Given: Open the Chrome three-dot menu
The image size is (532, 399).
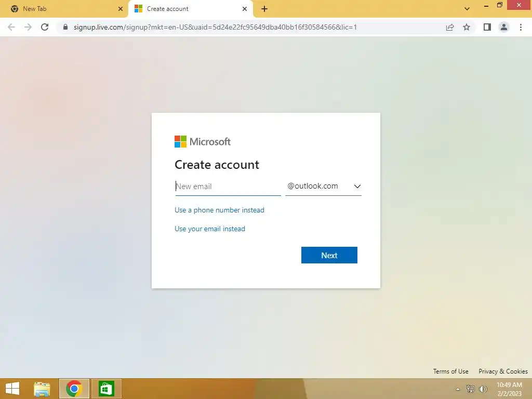Looking at the screenshot, I should pos(521,27).
